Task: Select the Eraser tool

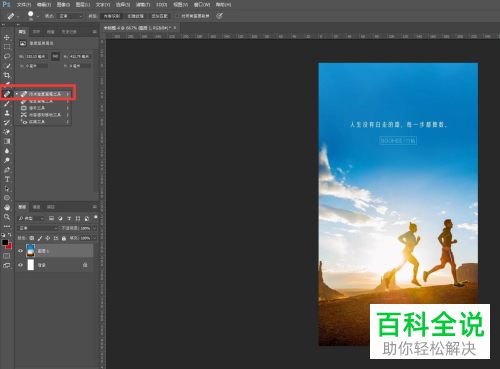Action: (7, 132)
